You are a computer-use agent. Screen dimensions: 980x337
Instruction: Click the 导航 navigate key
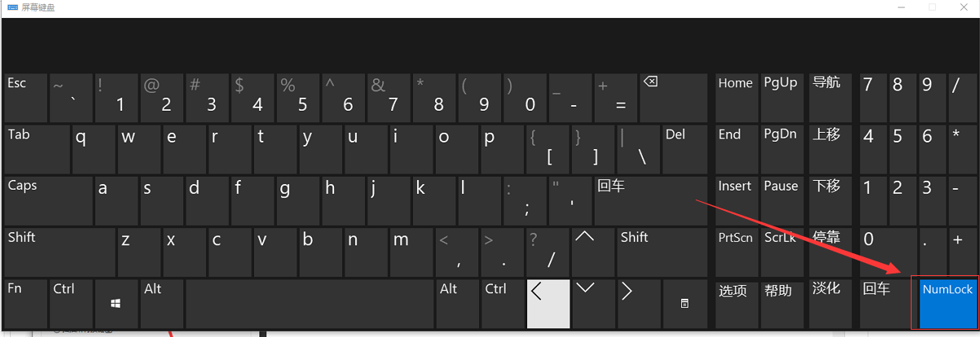click(828, 98)
